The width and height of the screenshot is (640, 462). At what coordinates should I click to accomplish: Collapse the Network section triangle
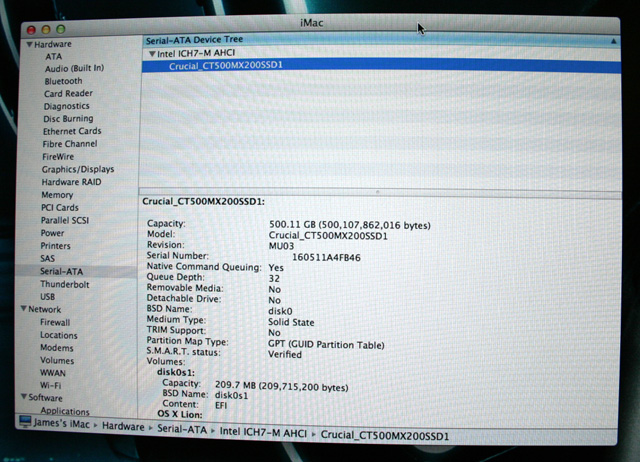pos(24,309)
